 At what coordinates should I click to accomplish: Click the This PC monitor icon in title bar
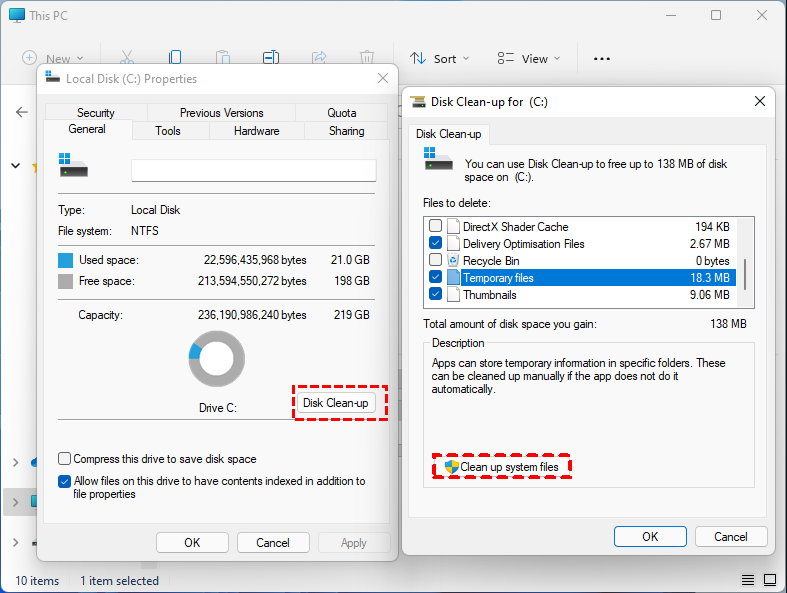pos(17,15)
